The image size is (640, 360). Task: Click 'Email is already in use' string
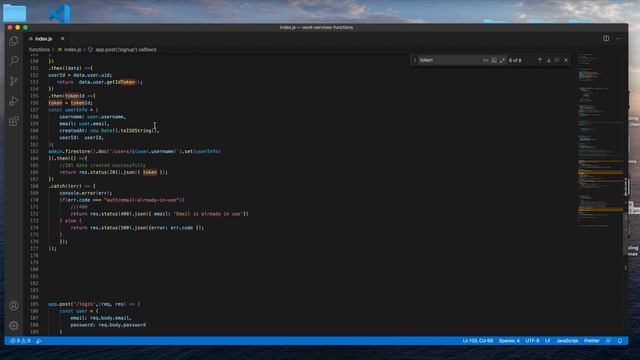(x=209, y=214)
